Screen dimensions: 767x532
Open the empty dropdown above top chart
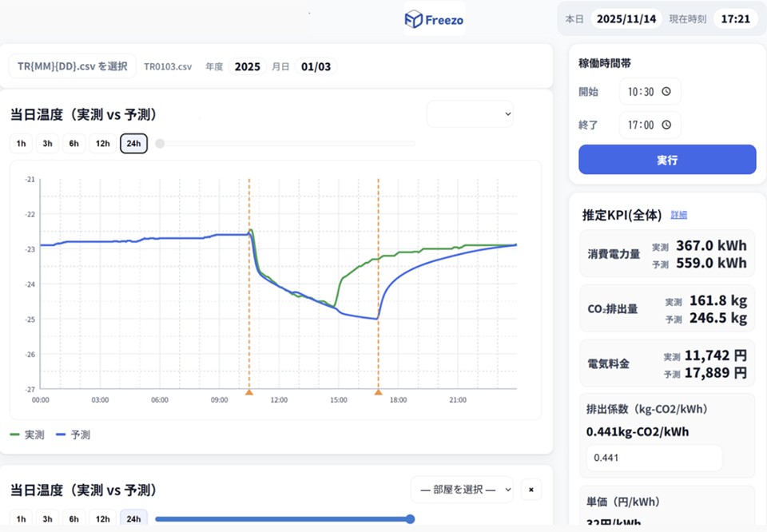tap(470, 114)
